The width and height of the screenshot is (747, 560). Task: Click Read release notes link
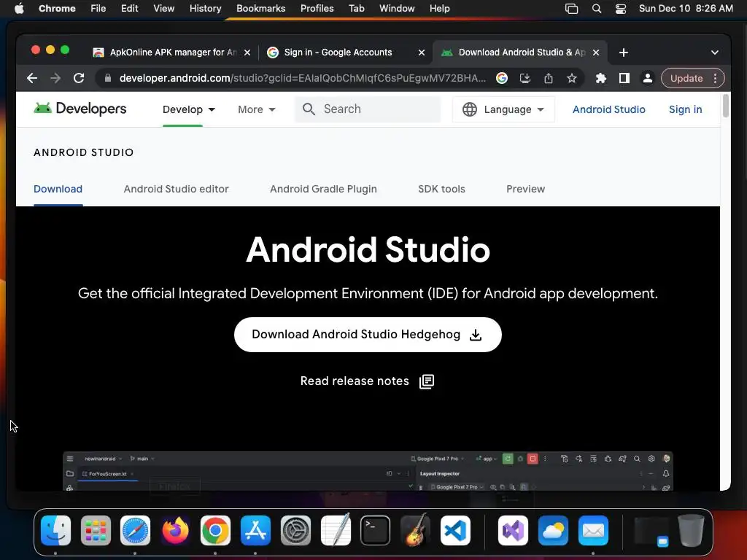pyautogui.click(x=355, y=381)
